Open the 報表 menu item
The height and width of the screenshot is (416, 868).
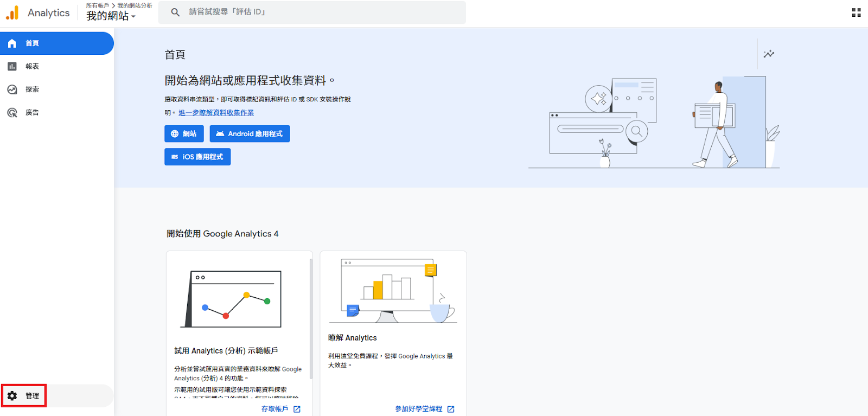(x=56, y=66)
